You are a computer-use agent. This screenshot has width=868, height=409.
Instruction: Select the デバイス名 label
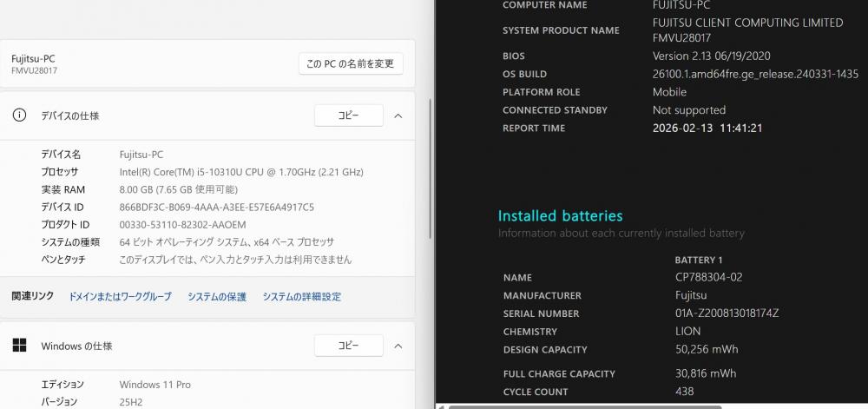coord(61,155)
